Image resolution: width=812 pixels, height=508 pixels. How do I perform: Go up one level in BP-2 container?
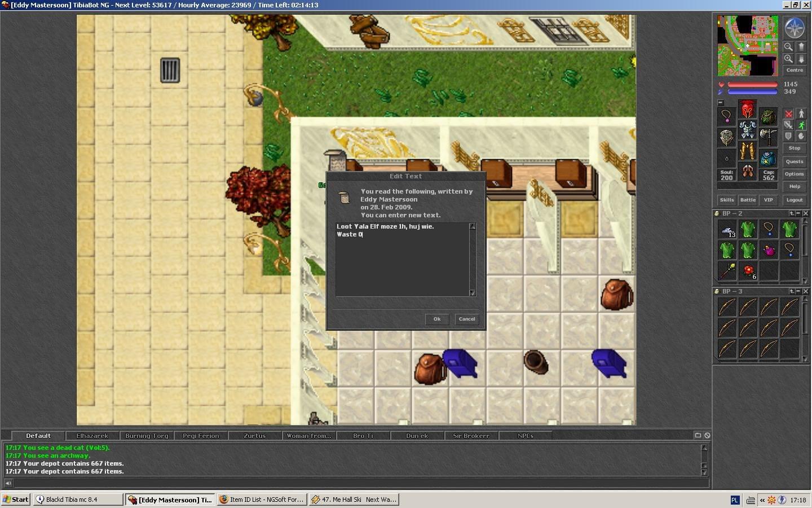click(x=792, y=213)
